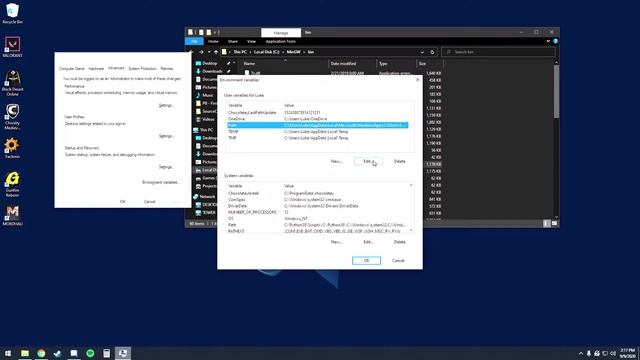Select the Chivalry Medieval desktop shortcut
This screenshot has height=360, width=640.
(12, 117)
